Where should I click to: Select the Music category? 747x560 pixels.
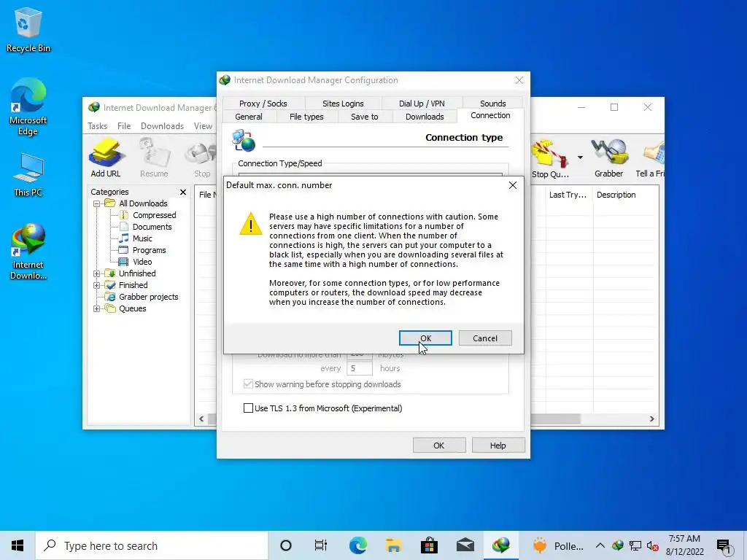[142, 238]
